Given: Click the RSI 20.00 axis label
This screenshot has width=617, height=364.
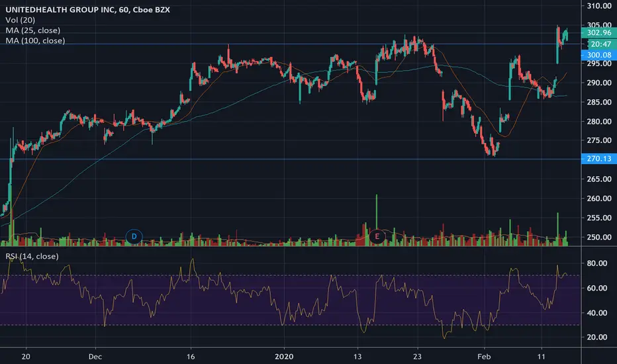Looking at the screenshot, I should [x=596, y=338].
